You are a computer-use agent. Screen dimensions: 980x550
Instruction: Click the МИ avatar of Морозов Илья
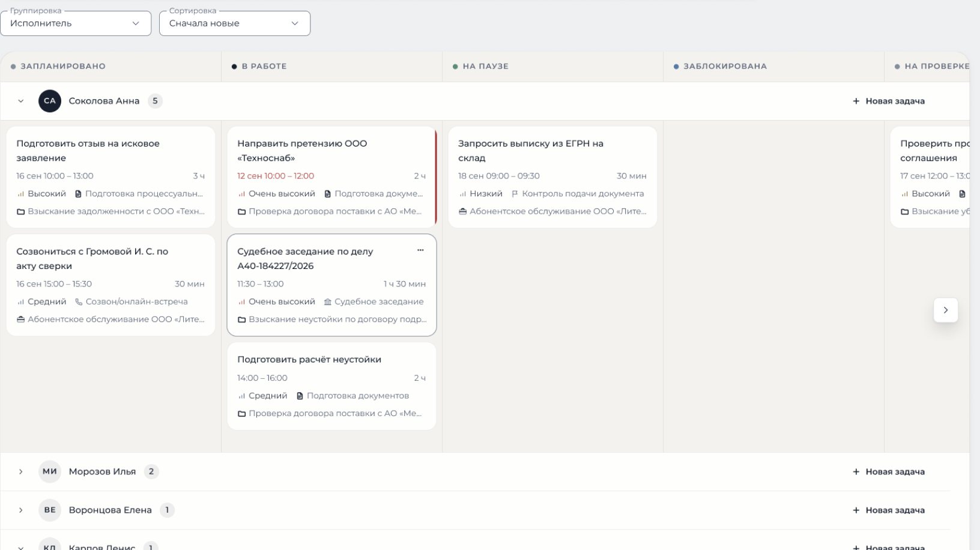point(50,471)
